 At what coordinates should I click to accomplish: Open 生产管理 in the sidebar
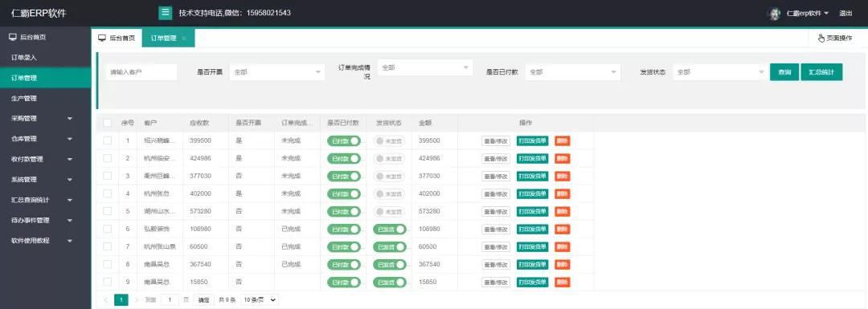pyautogui.click(x=45, y=99)
